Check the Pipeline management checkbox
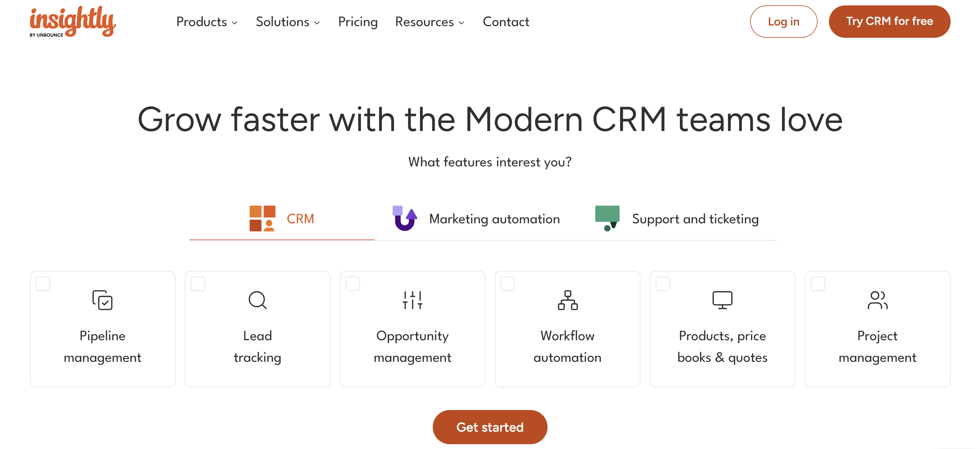This screenshot has height=449, width=980. [x=43, y=284]
